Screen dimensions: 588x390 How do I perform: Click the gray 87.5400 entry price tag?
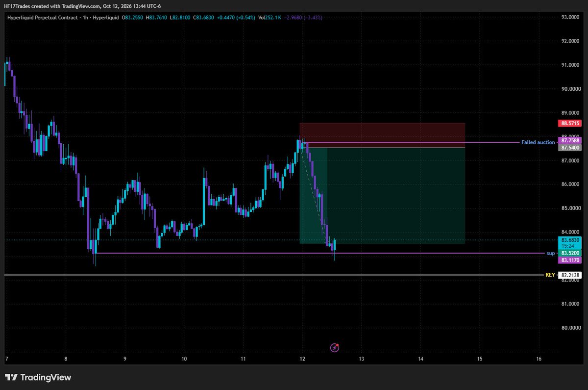tap(569, 147)
